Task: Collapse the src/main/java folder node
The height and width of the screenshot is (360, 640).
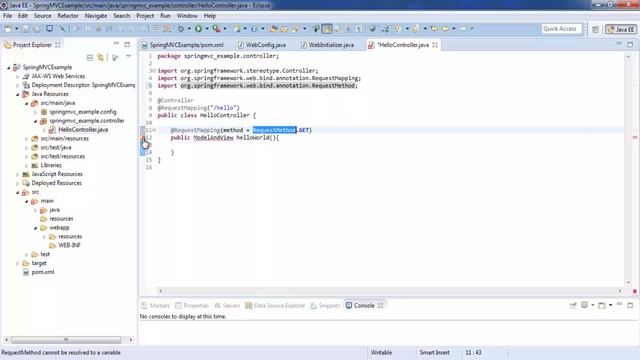Action: coord(27,103)
